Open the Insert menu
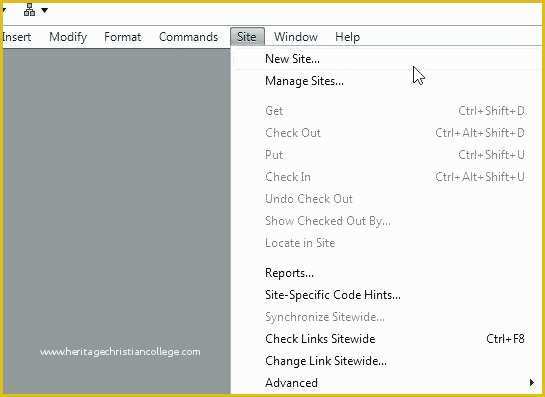 (x=17, y=37)
